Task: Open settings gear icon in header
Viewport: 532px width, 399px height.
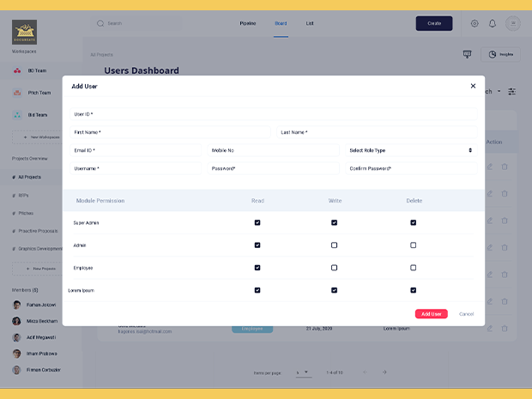Action: pyautogui.click(x=475, y=23)
